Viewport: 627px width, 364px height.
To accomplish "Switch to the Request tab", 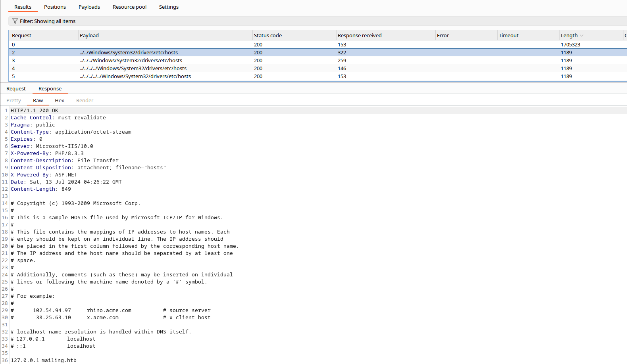I will (x=16, y=88).
